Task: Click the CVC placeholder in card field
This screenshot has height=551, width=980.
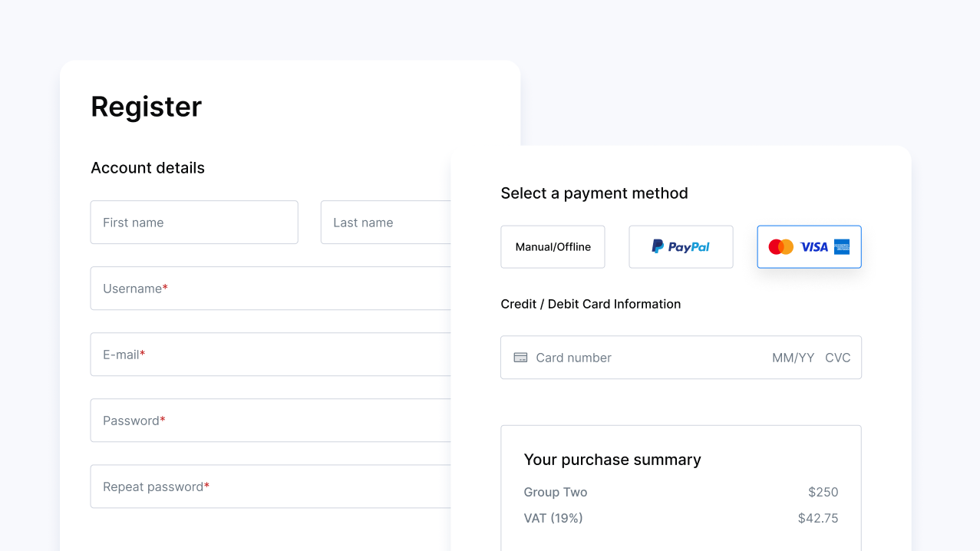Action: tap(837, 358)
